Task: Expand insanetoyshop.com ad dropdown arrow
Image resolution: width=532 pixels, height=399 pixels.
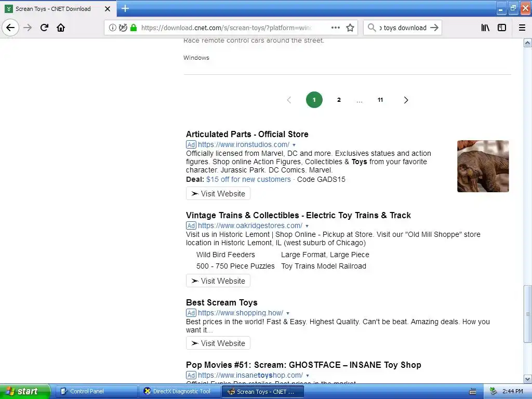Action: pyautogui.click(x=308, y=376)
